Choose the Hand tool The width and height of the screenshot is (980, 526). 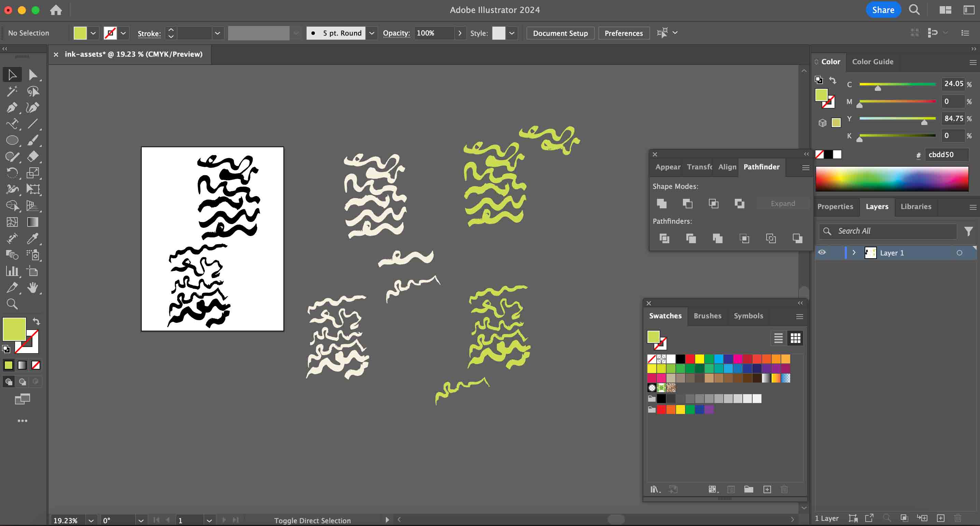point(33,288)
